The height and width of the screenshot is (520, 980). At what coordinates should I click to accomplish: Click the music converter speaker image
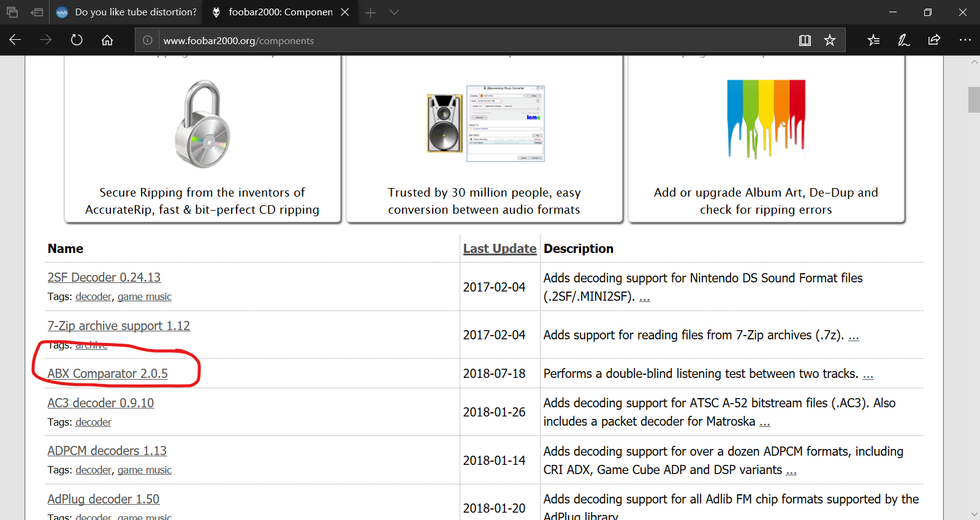click(485, 124)
